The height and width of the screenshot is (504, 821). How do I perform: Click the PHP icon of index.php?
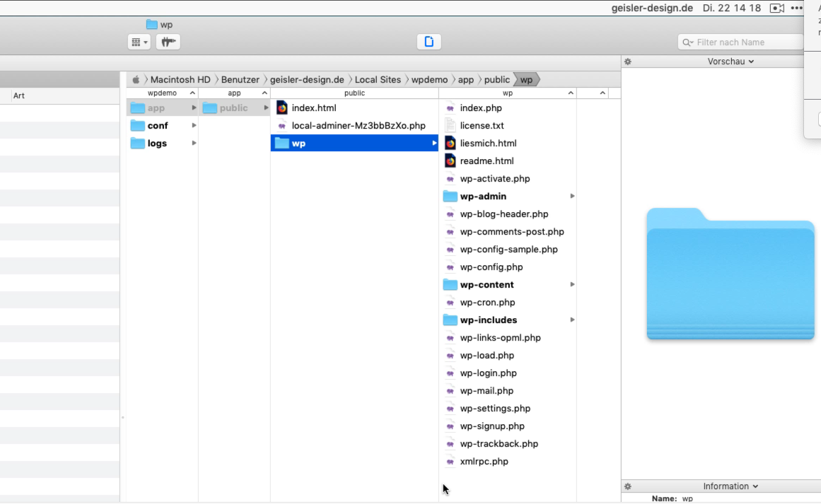click(450, 108)
